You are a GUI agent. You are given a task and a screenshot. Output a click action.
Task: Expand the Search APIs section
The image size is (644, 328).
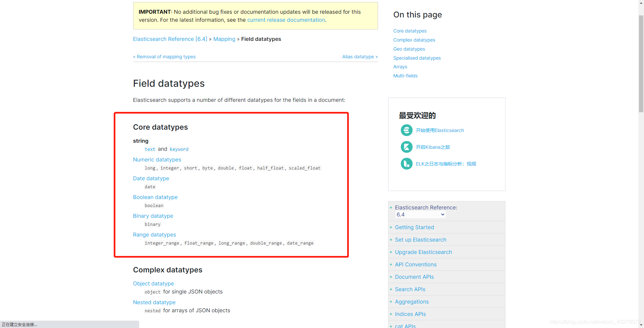[391, 289]
